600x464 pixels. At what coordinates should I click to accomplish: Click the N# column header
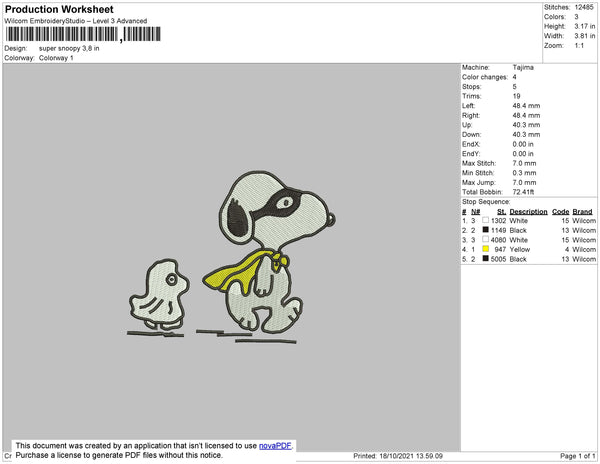coord(475,212)
